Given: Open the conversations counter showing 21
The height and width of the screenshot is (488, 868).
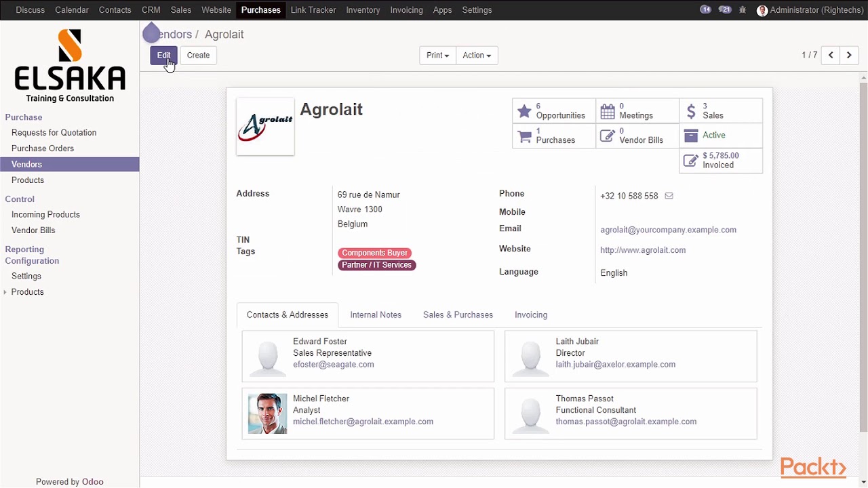Looking at the screenshot, I should 725,10.
